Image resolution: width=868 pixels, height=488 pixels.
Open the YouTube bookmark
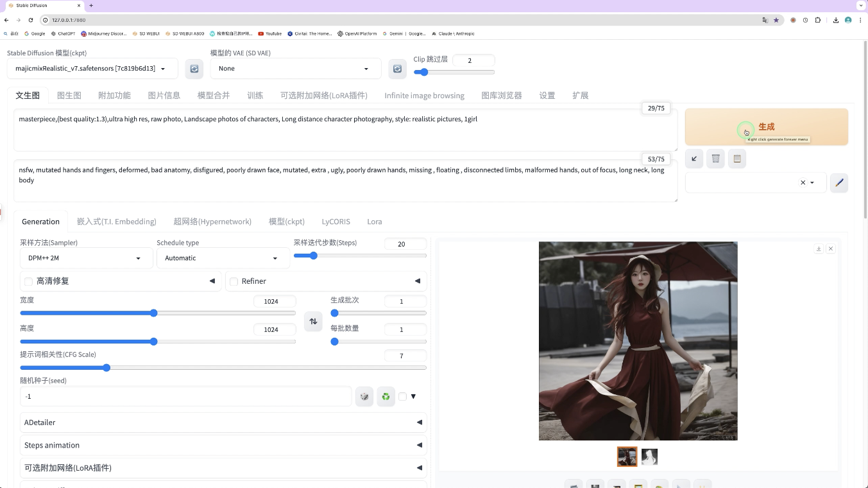pos(270,33)
